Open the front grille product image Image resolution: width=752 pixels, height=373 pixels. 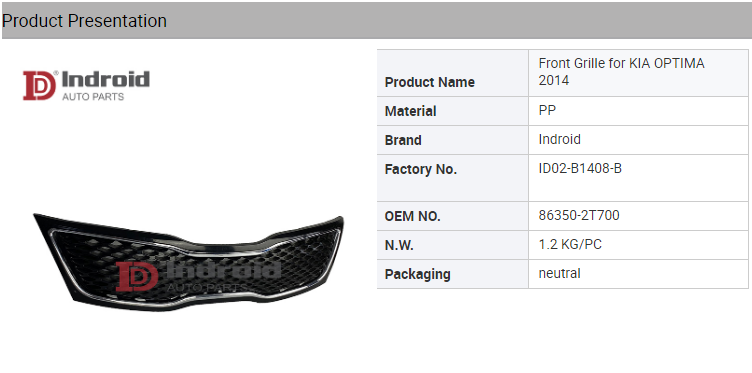(x=188, y=262)
